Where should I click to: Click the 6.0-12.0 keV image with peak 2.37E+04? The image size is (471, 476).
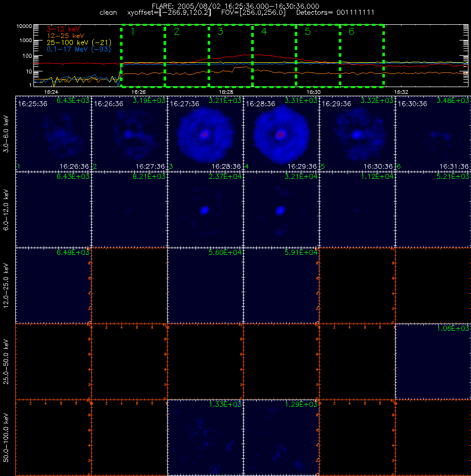[205, 210]
